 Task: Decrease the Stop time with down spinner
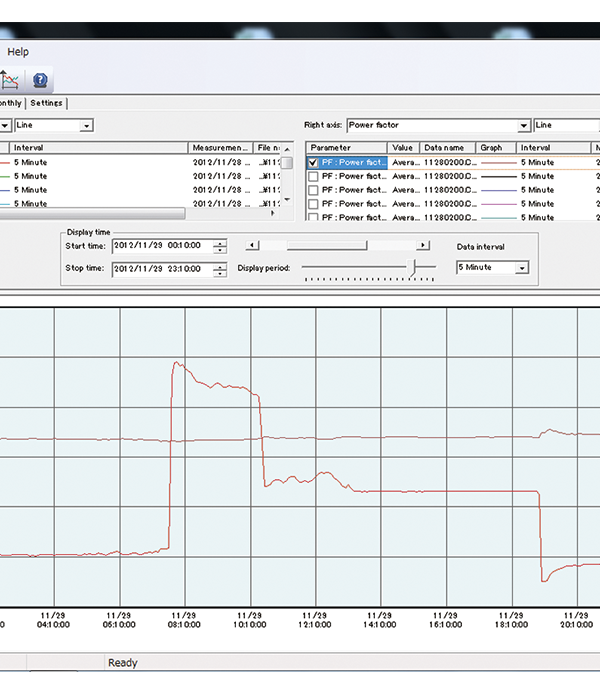(x=220, y=273)
